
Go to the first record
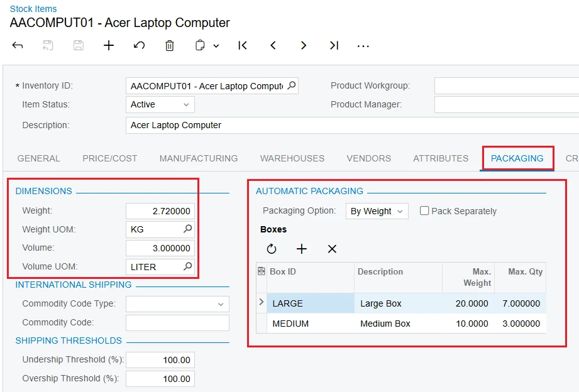[243, 45]
